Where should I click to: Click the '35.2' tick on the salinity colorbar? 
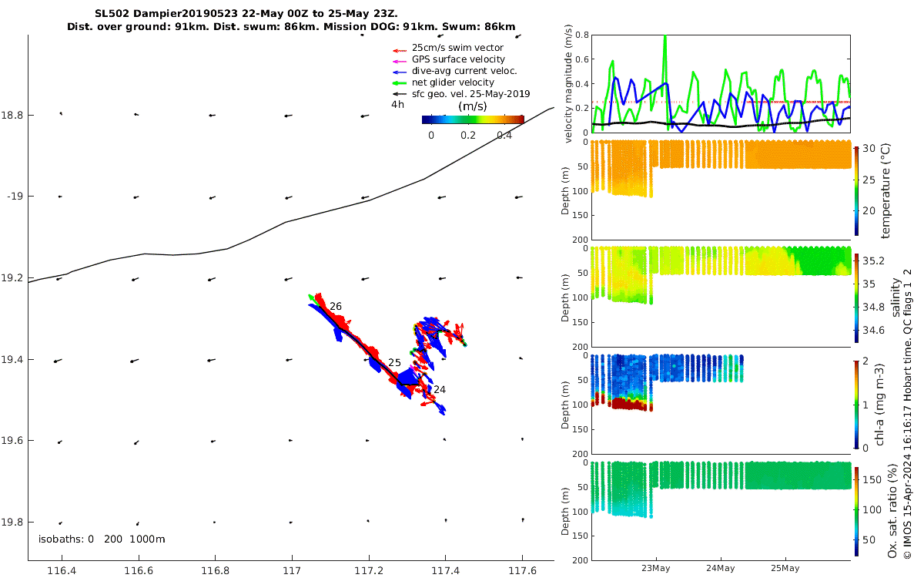click(x=875, y=260)
